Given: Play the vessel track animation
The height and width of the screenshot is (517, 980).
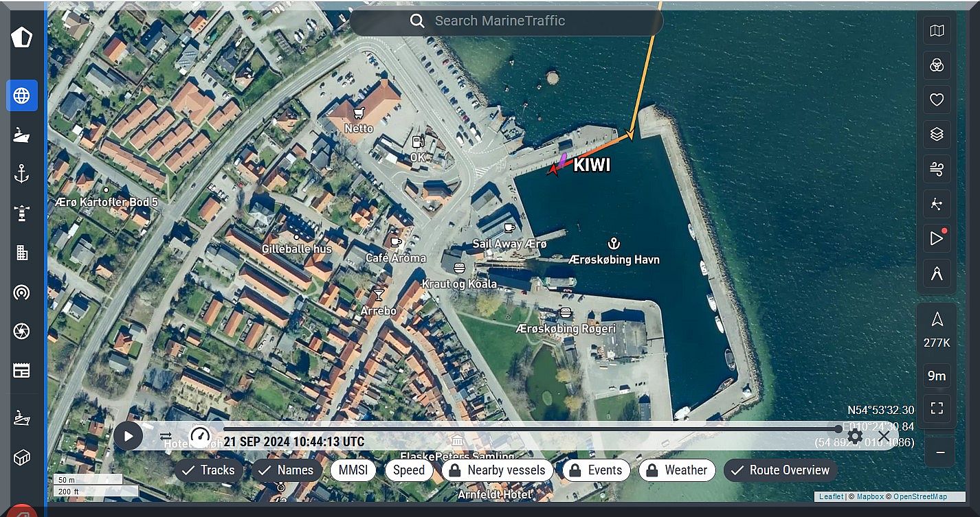Looking at the screenshot, I should click(129, 436).
